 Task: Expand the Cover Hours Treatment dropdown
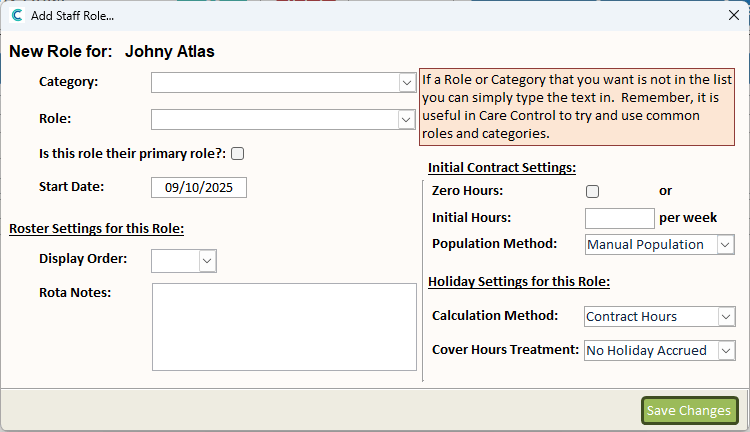pyautogui.click(x=726, y=350)
